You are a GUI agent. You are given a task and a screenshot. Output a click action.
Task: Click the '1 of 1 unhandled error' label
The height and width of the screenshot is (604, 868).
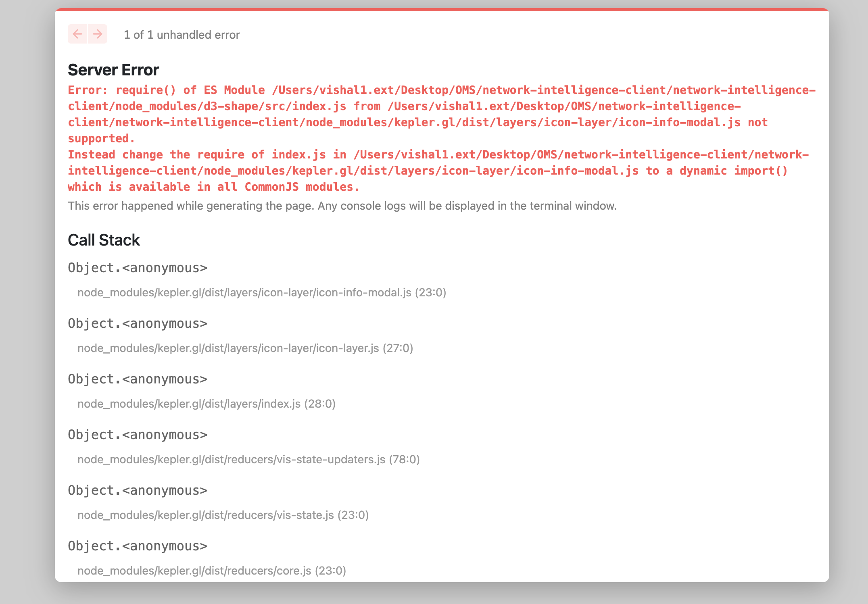(x=182, y=35)
